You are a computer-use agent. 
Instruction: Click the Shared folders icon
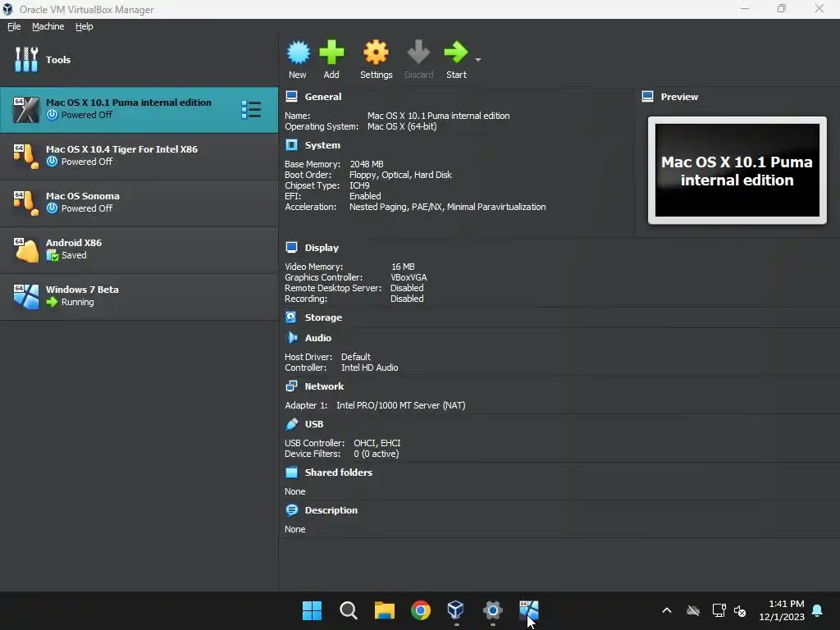click(291, 472)
